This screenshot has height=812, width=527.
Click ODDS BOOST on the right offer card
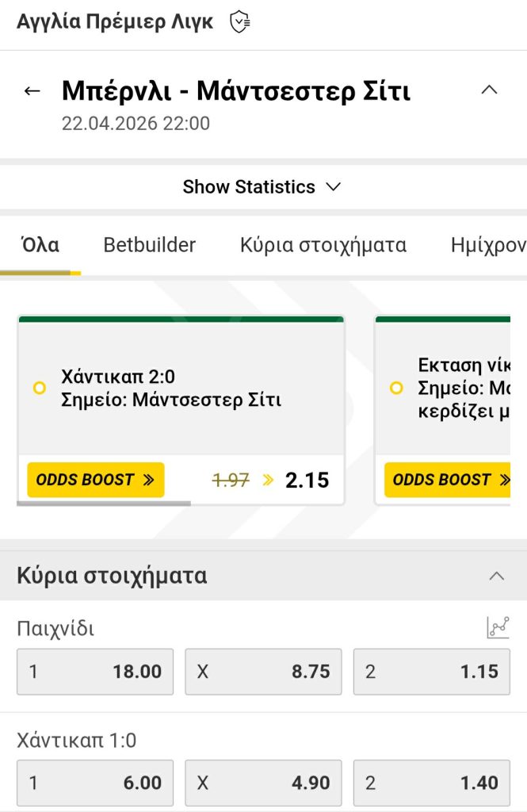449,480
